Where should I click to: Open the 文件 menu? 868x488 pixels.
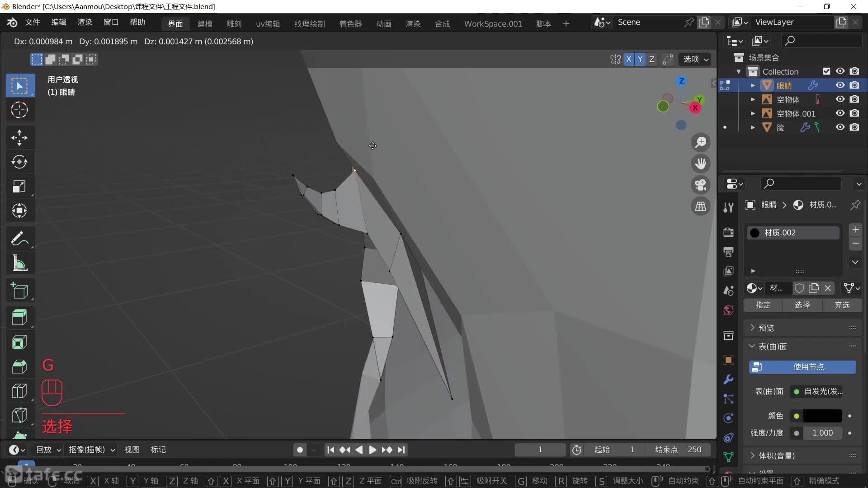(33, 23)
